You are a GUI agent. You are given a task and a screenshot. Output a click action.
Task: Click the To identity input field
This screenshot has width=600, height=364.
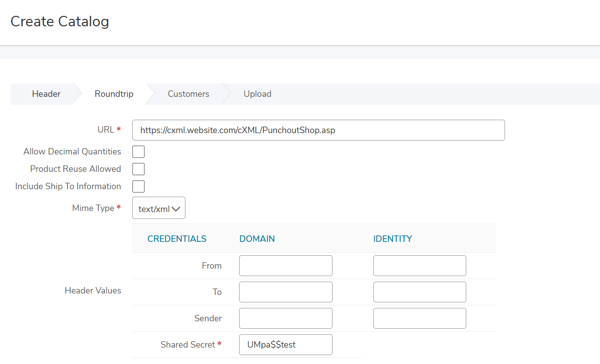[x=420, y=292]
